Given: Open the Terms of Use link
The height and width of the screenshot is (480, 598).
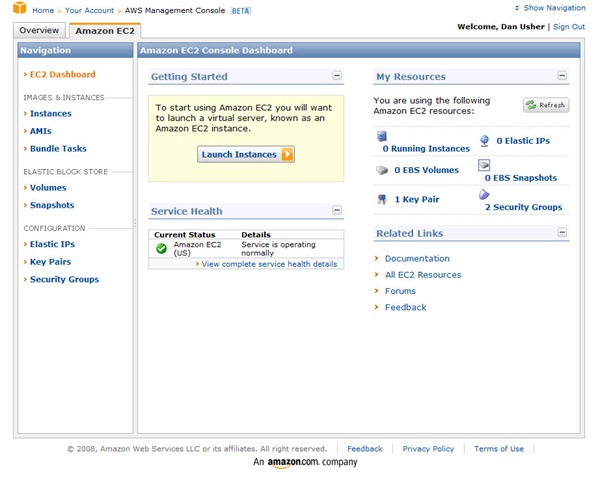Looking at the screenshot, I should 499,449.
